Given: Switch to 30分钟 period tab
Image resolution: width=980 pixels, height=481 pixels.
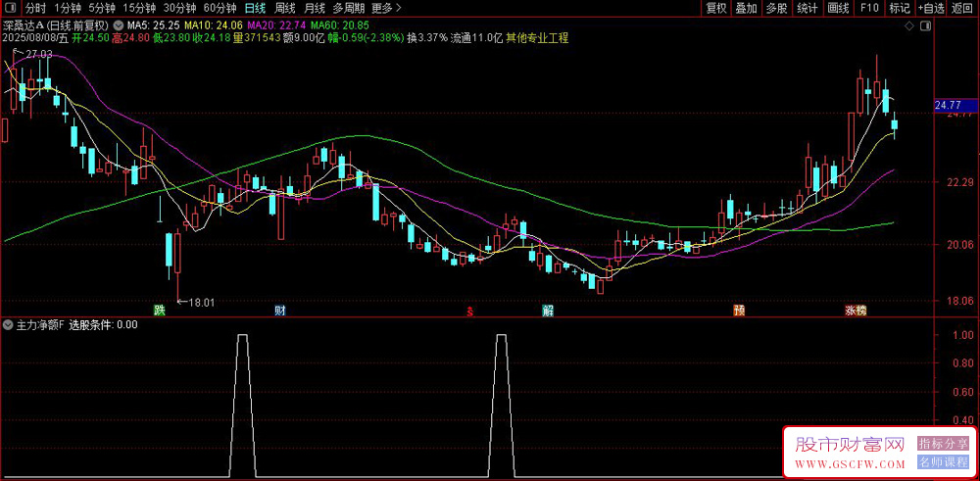Looking at the screenshot, I should click(x=179, y=8).
